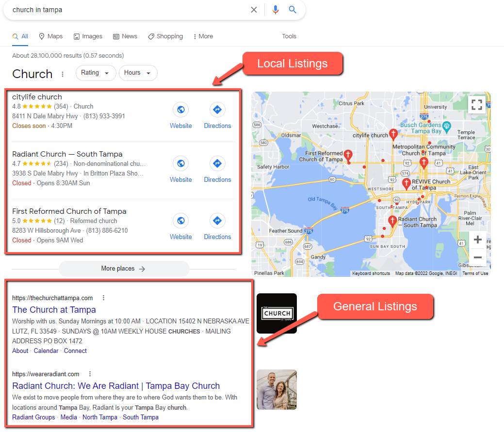Open the Media sitelink

pyautogui.click(x=69, y=417)
